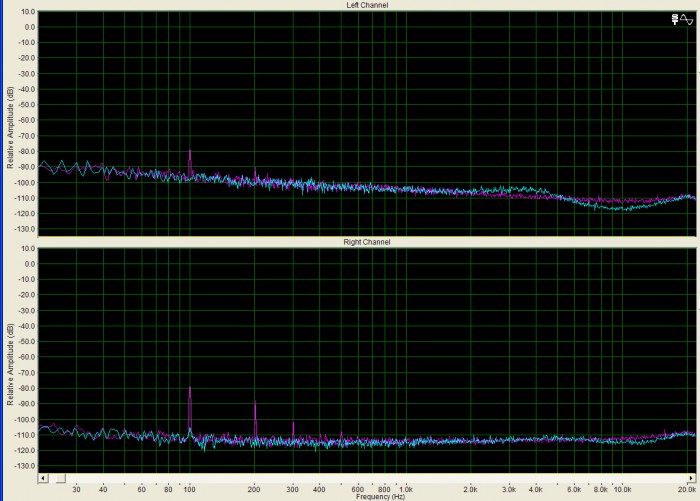The width and height of the screenshot is (700, 501).
Task: Click the spring-shaped icon in plot corner
Action: point(675,19)
